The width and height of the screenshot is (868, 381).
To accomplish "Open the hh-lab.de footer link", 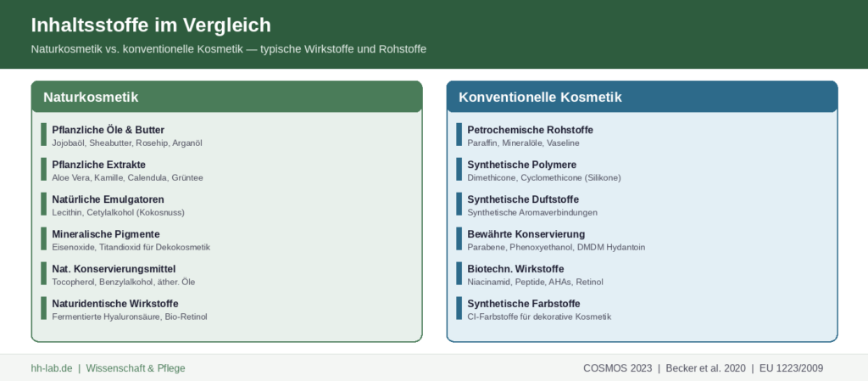I will (x=52, y=368).
